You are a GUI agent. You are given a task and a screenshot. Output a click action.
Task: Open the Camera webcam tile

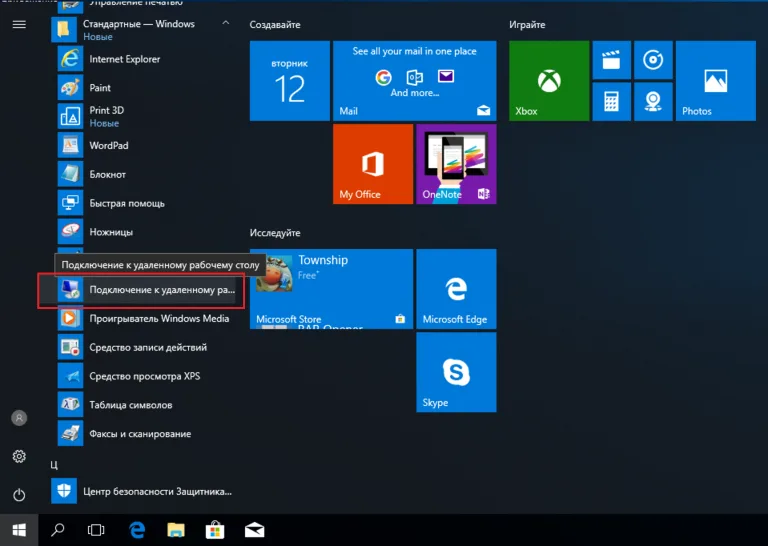coord(653,102)
